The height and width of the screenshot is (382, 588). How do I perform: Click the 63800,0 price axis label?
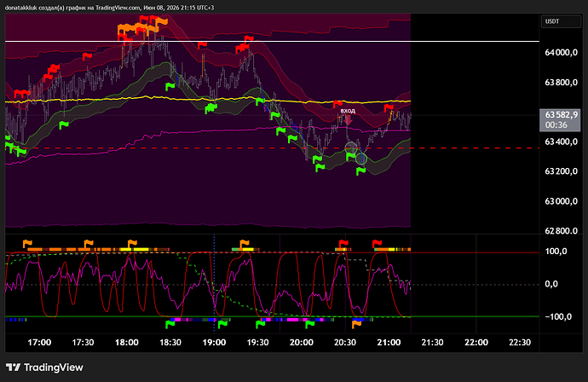tap(561, 83)
